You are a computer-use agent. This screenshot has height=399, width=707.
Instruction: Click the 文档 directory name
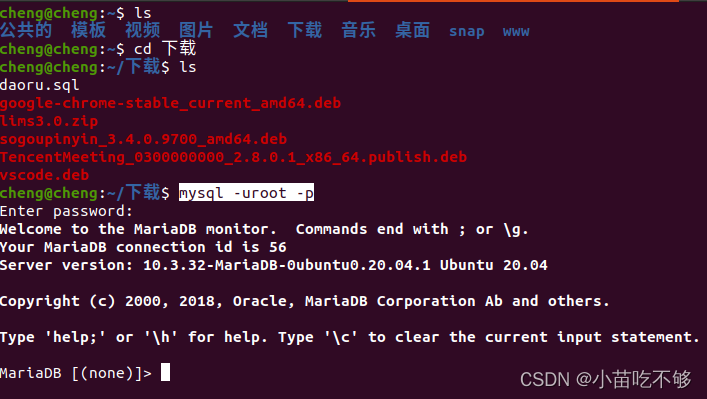point(250,30)
